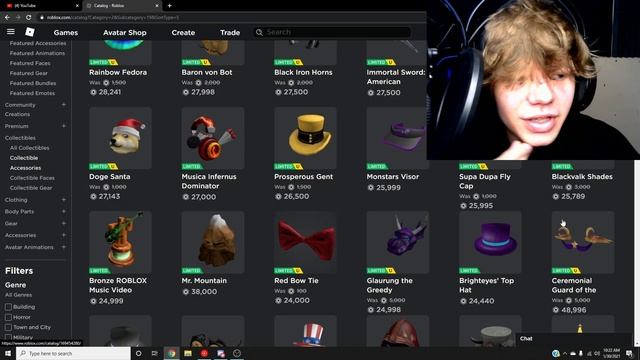Click the Windows taskbar search box
The image size is (640, 360).
point(73,353)
